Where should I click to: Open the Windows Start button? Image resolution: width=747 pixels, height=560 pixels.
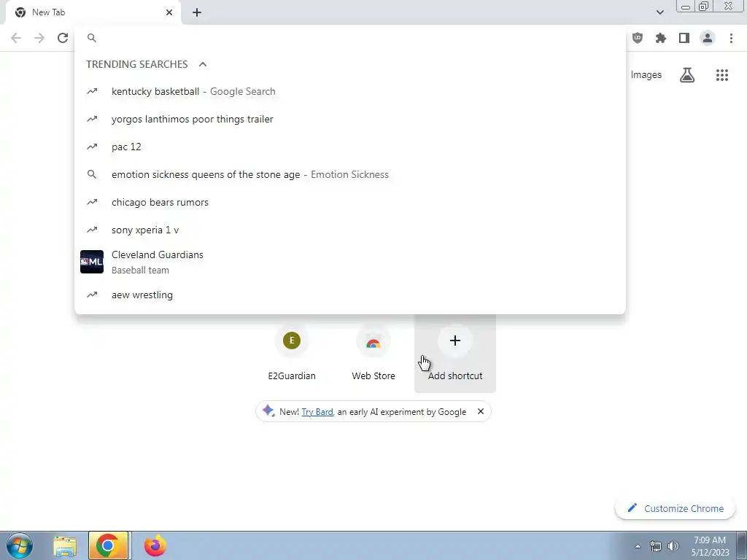[x=20, y=545]
